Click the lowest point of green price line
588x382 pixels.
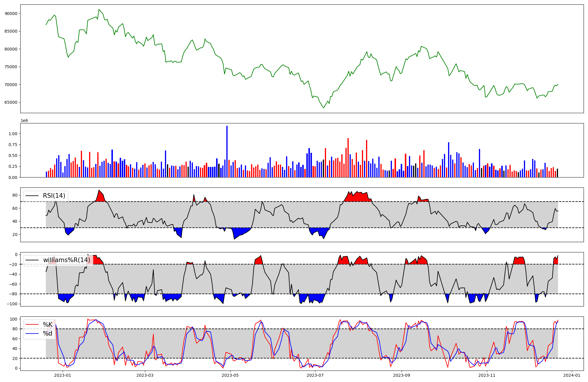tap(324, 108)
